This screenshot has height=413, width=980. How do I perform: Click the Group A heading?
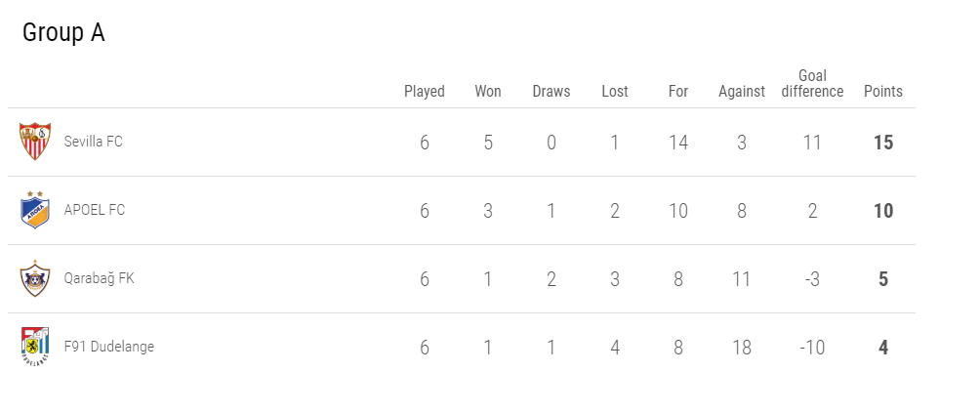click(x=63, y=32)
